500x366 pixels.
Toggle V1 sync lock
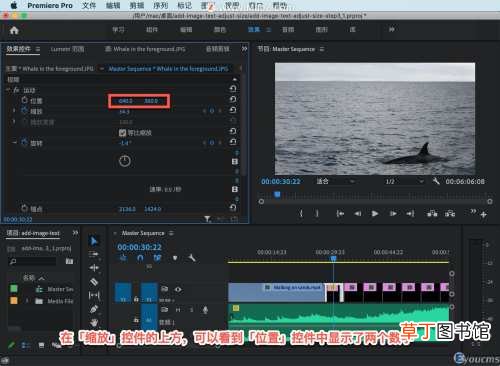coord(164,289)
